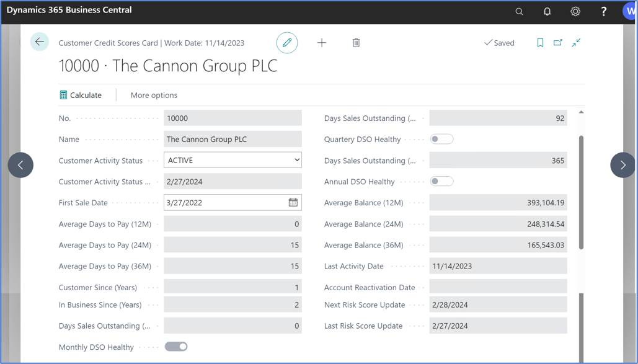Screen dimensions: 638x364
Task: Click the vertical scrollbar thumb
Action: (581, 192)
